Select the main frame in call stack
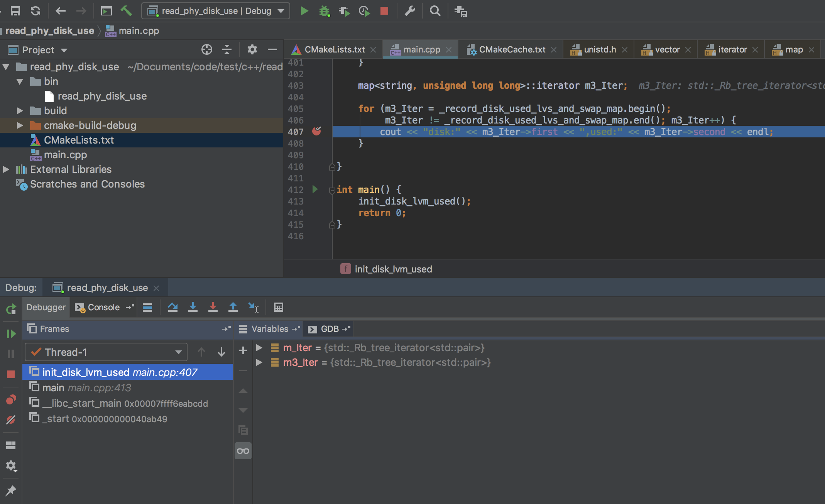Screen dimensions: 825x504 pyautogui.click(x=77, y=387)
